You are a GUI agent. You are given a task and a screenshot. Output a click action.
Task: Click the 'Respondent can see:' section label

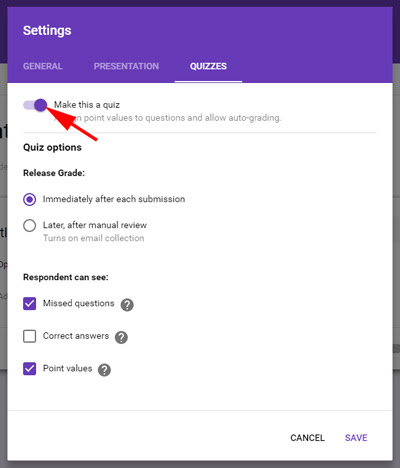tap(66, 277)
